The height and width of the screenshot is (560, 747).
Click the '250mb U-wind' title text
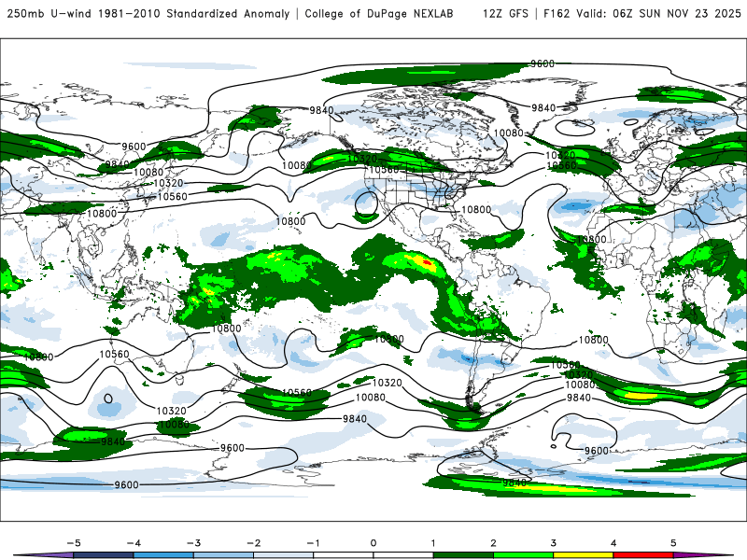[x=49, y=14]
